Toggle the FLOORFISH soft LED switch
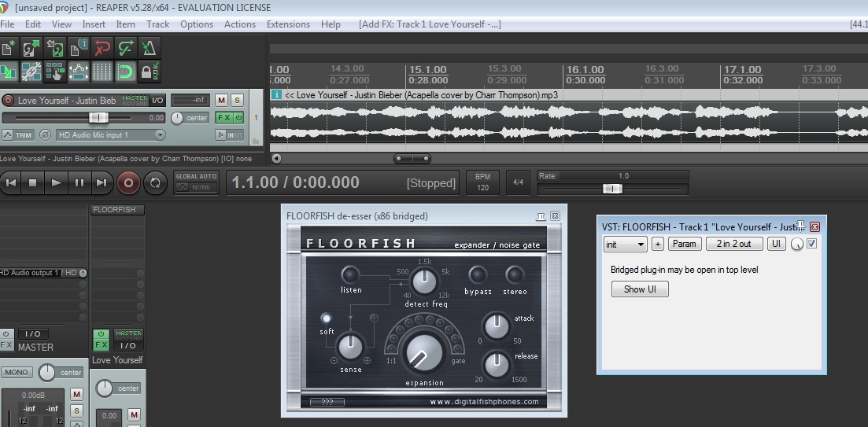The height and width of the screenshot is (427, 868). coord(326,318)
